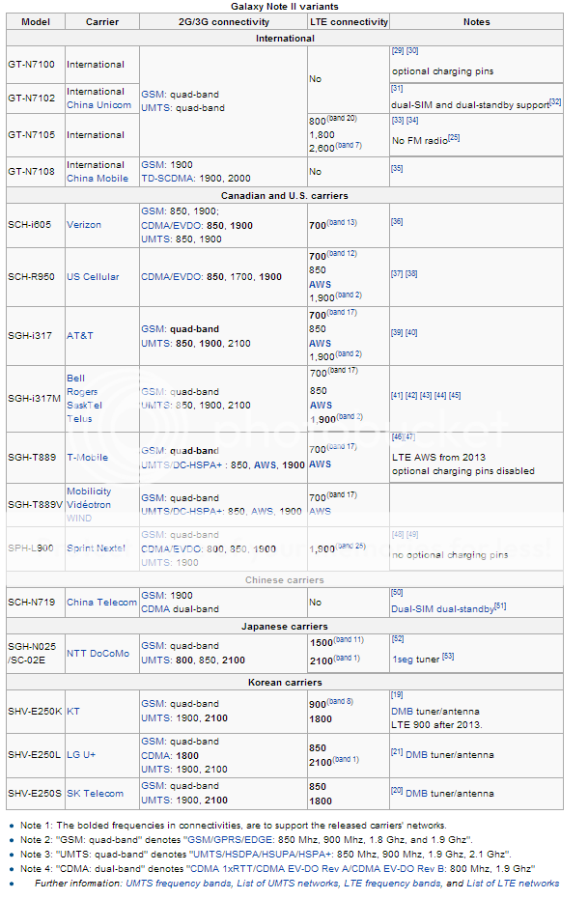The image size is (588, 899).
Task: Open reference [53] next to 1seg tuner
Action: point(448,657)
